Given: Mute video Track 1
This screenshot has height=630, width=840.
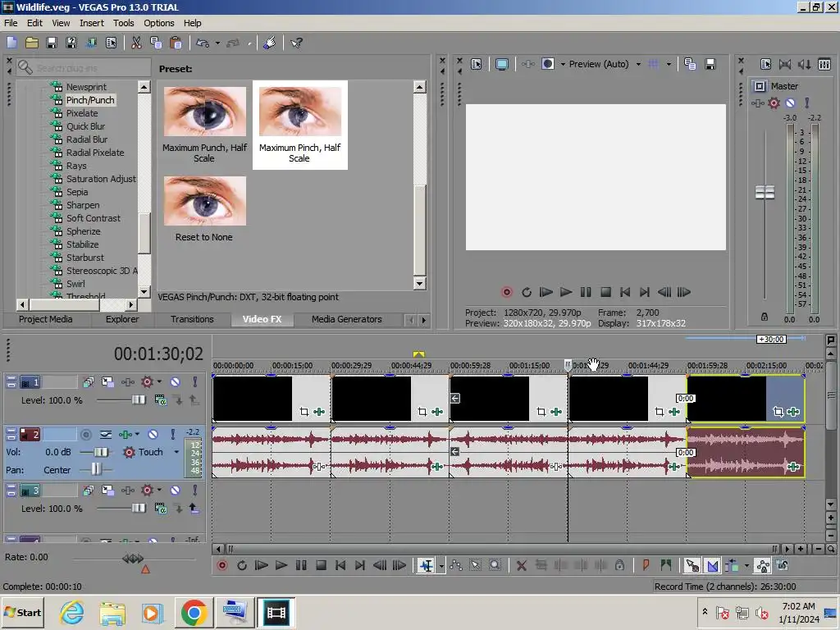Looking at the screenshot, I should coord(176,382).
